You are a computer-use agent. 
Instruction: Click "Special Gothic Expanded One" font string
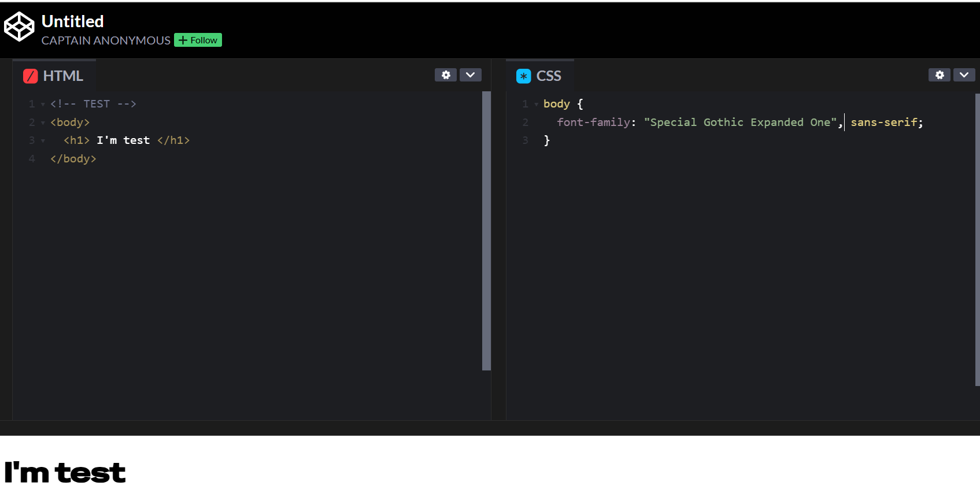pyautogui.click(x=741, y=123)
